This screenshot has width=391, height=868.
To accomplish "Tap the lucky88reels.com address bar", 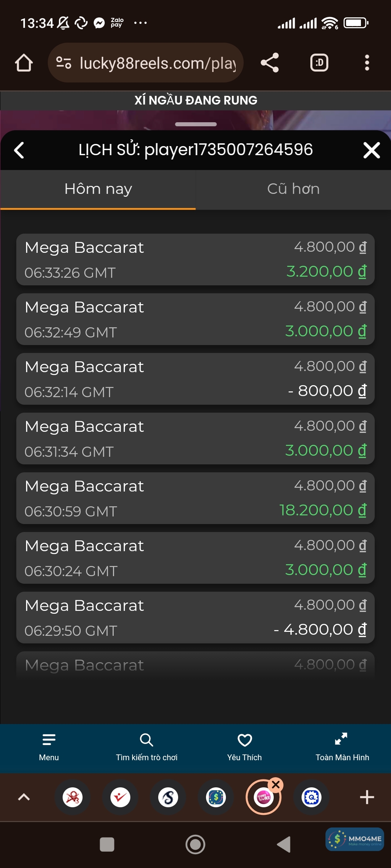I will [157, 63].
